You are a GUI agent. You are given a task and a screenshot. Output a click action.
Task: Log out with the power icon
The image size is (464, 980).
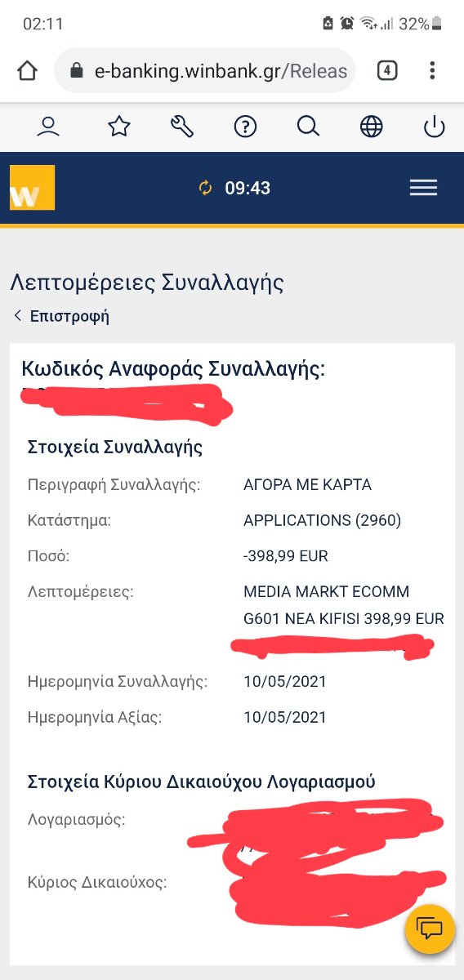(434, 127)
